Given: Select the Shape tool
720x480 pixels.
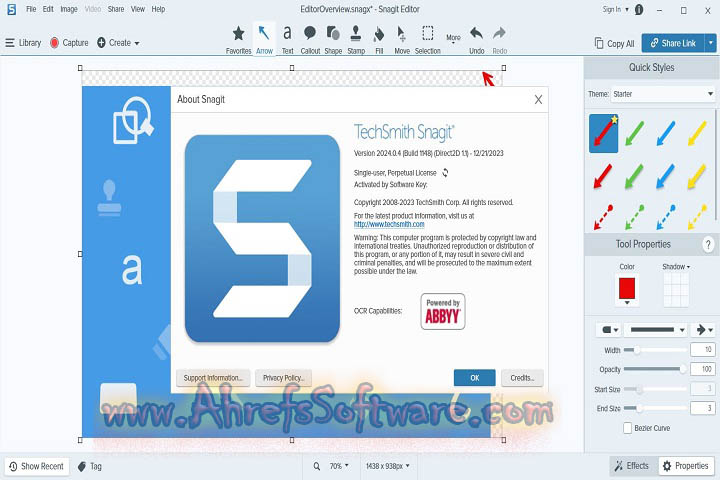Looking at the screenshot, I should click(333, 38).
